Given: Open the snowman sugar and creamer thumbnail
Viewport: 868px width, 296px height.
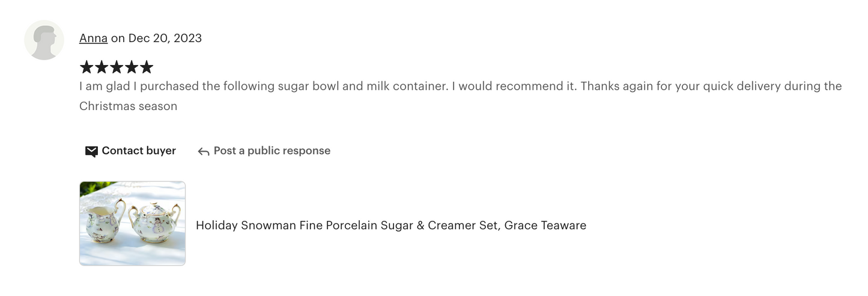Looking at the screenshot, I should pyautogui.click(x=132, y=223).
